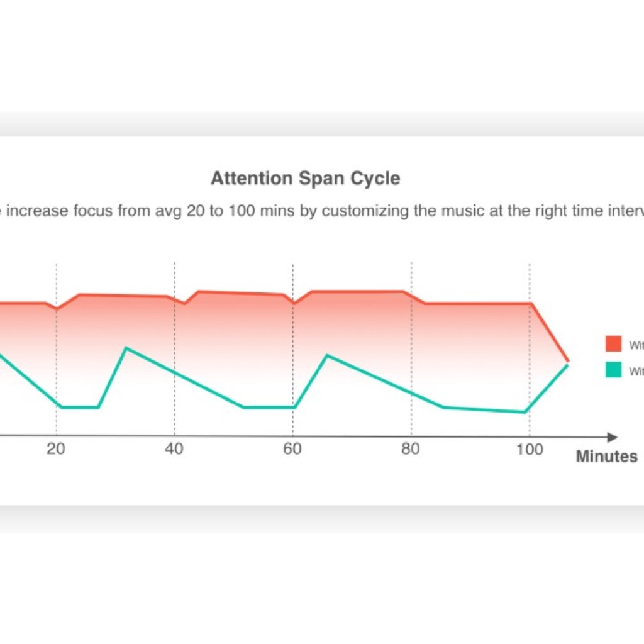Click the teal line peak between 60 and 80
The image size is (644, 644).
pos(326,356)
